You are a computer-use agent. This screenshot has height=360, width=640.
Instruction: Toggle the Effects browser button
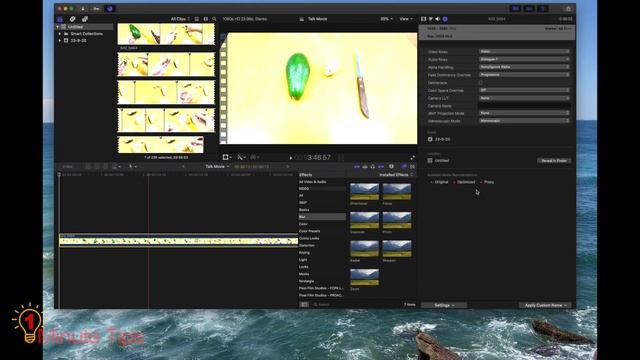(x=404, y=167)
